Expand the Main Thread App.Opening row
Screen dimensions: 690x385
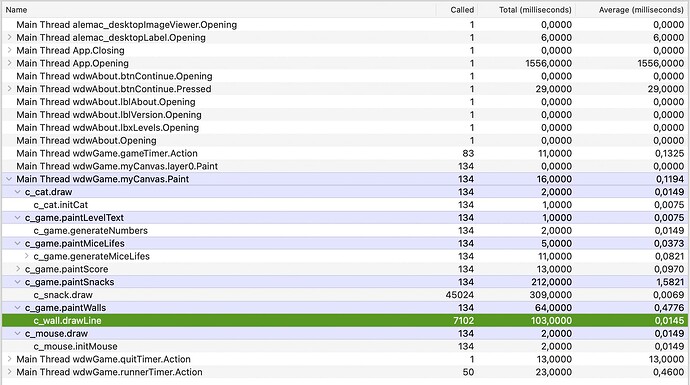9,63
